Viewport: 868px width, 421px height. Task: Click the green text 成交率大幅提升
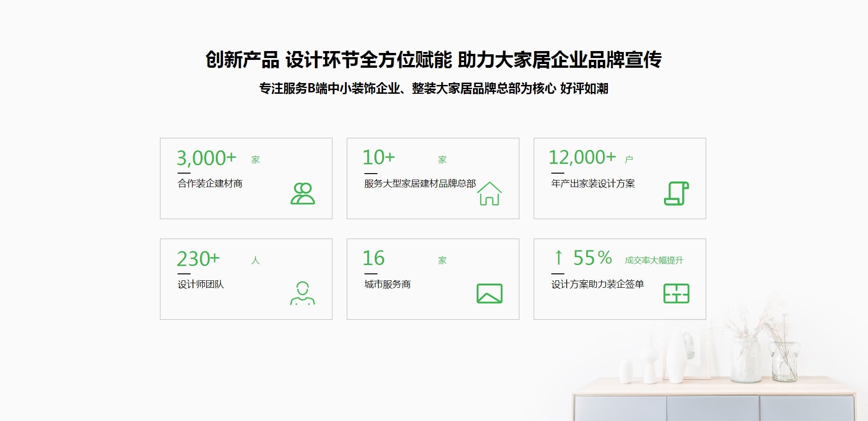point(654,260)
